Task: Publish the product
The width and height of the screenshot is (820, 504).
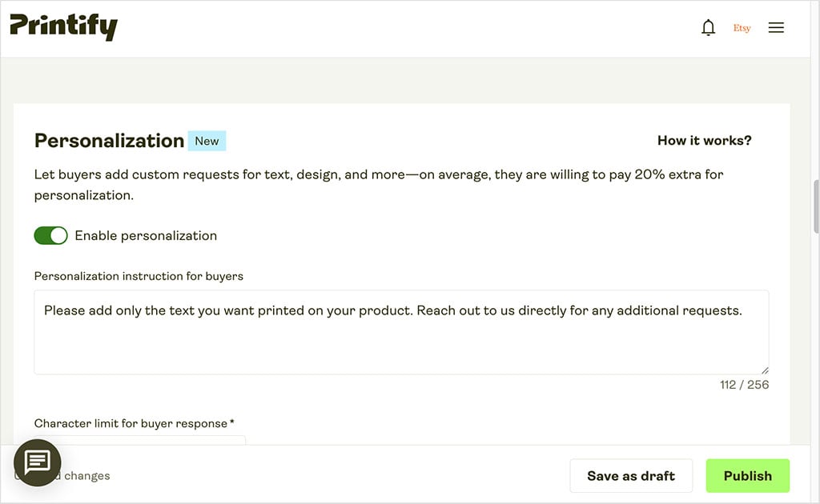Action: 747,476
